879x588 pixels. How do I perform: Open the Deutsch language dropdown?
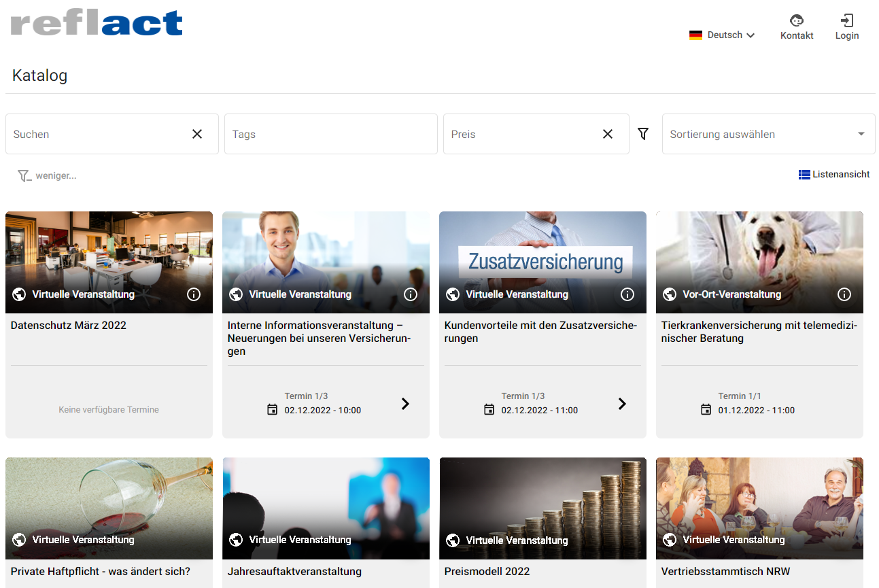click(722, 35)
